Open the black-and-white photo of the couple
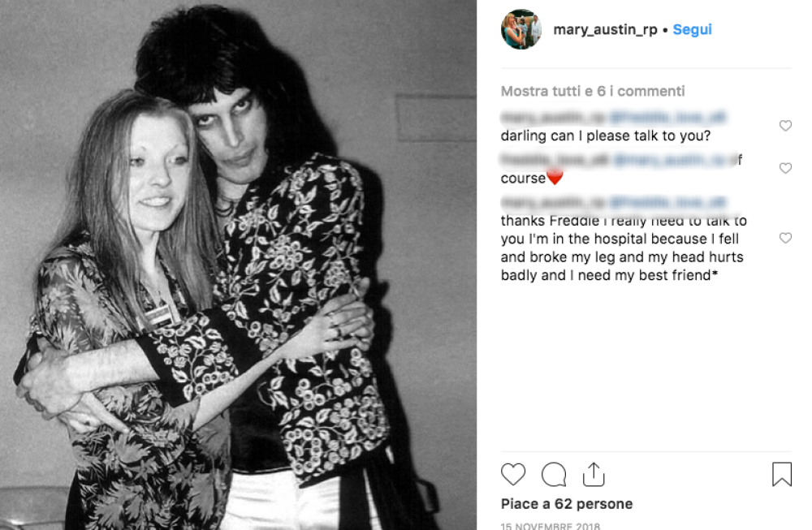Image resolution: width=812 pixels, height=530 pixels. [244, 265]
